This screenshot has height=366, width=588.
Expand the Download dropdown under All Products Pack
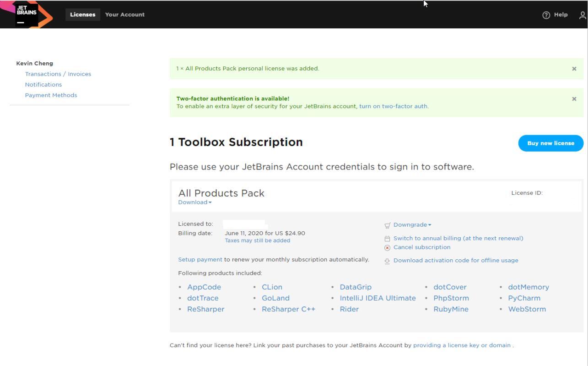click(x=195, y=202)
